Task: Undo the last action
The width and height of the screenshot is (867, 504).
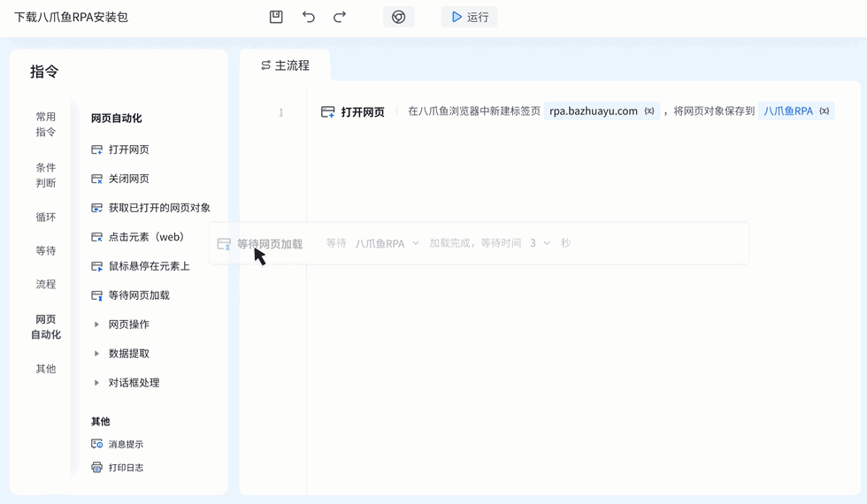Action: click(x=309, y=17)
